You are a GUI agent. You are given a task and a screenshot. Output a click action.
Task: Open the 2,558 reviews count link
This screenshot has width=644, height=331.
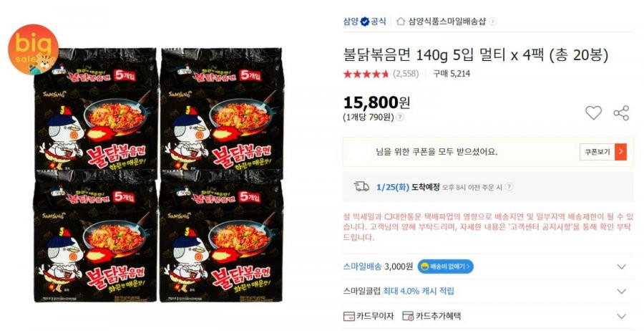(406, 74)
